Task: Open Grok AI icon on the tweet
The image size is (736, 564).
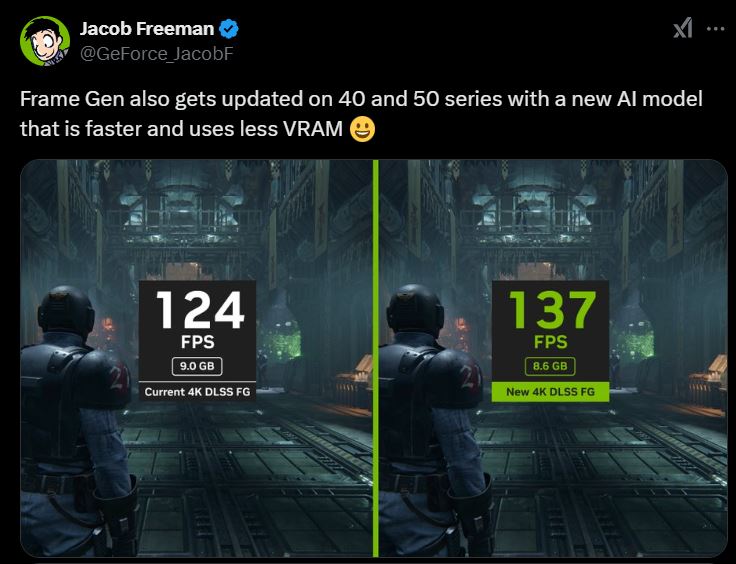Action: pyautogui.click(x=682, y=29)
